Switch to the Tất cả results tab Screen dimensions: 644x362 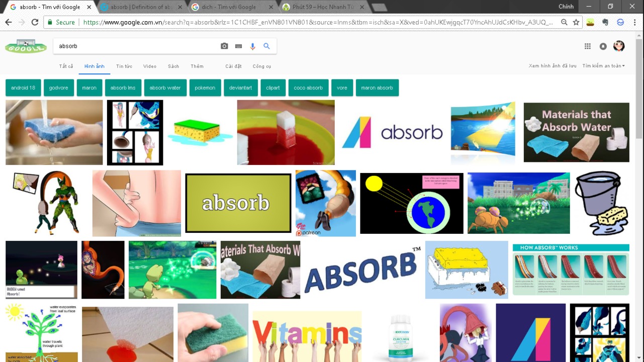point(66,66)
